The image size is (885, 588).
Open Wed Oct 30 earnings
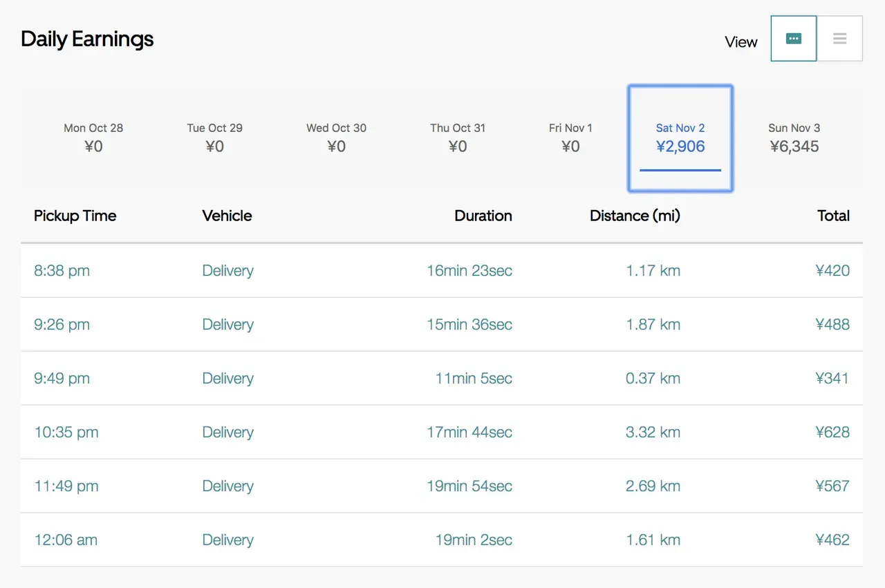pos(336,137)
